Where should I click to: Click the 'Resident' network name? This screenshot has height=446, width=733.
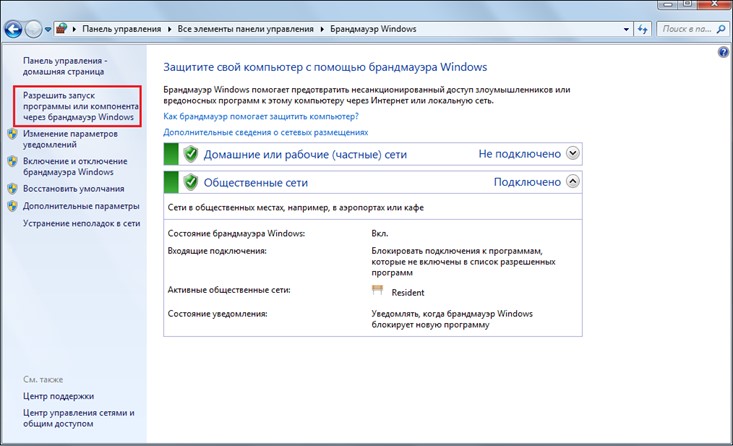click(408, 293)
